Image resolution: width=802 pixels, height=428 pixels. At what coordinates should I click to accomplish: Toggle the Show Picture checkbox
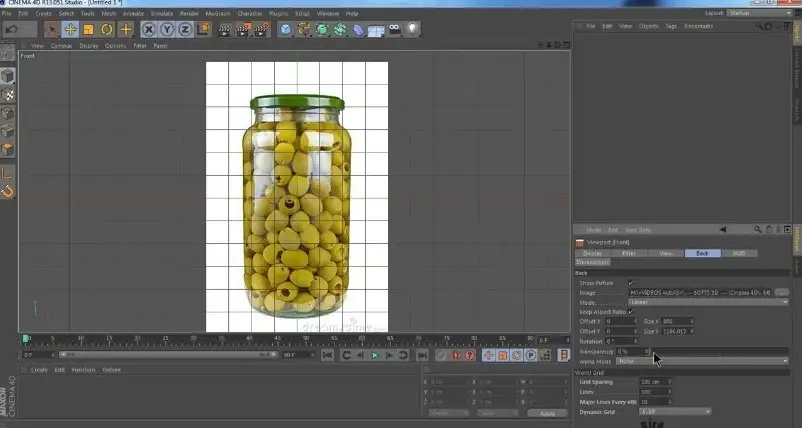(631, 282)
